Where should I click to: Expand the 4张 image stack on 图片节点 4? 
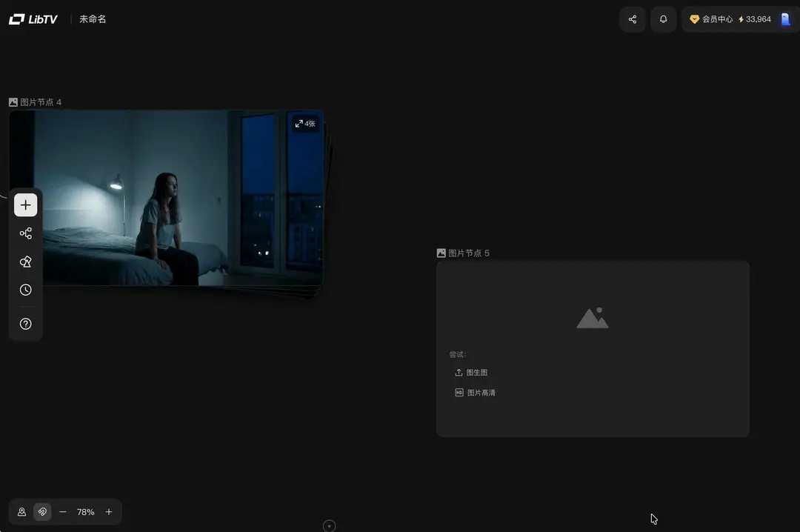[304, 124]
